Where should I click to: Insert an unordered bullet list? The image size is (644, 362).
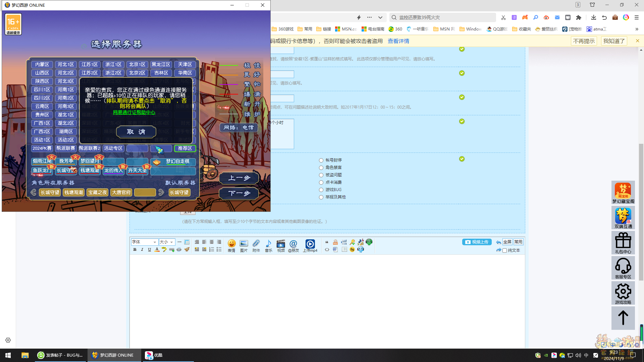[x=219, y=250]
